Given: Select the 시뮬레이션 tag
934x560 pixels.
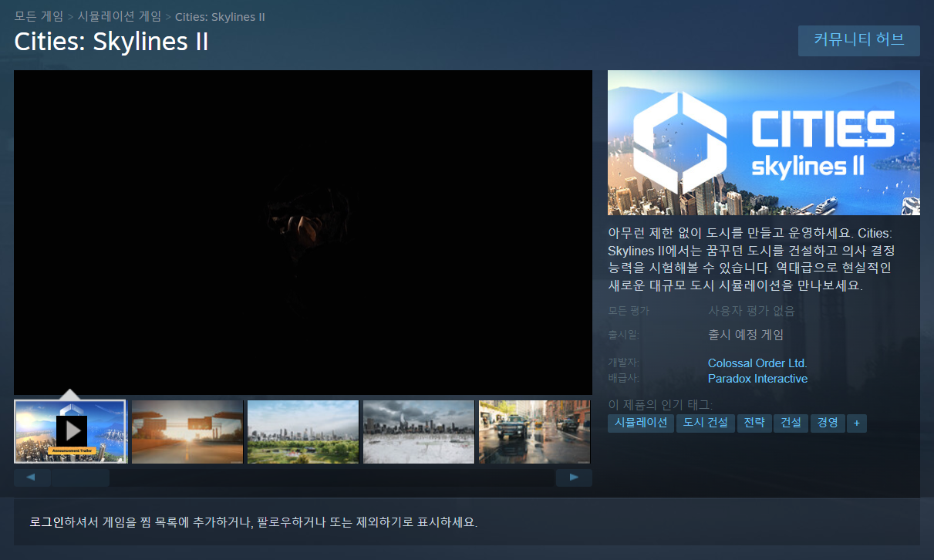Looking at the screenshot, I should pos(641,423).
